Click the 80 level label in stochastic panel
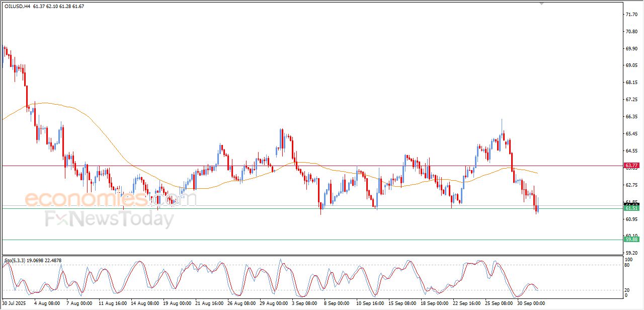 coord(627,265)
